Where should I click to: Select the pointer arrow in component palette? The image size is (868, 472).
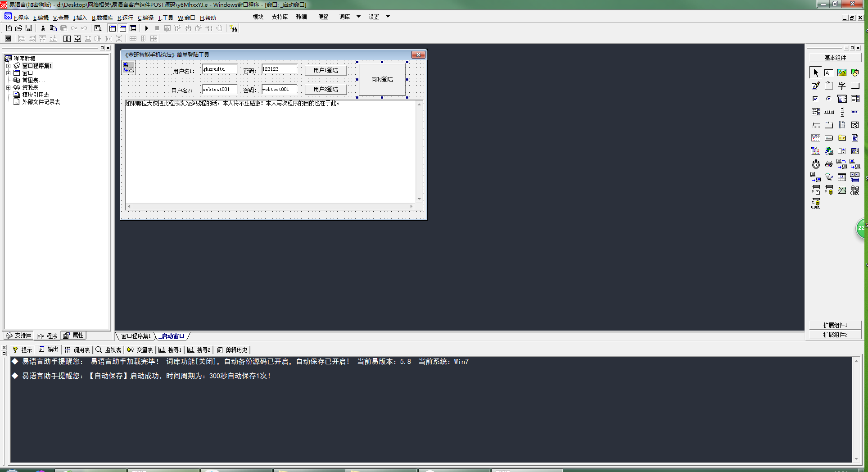(815, 73)
